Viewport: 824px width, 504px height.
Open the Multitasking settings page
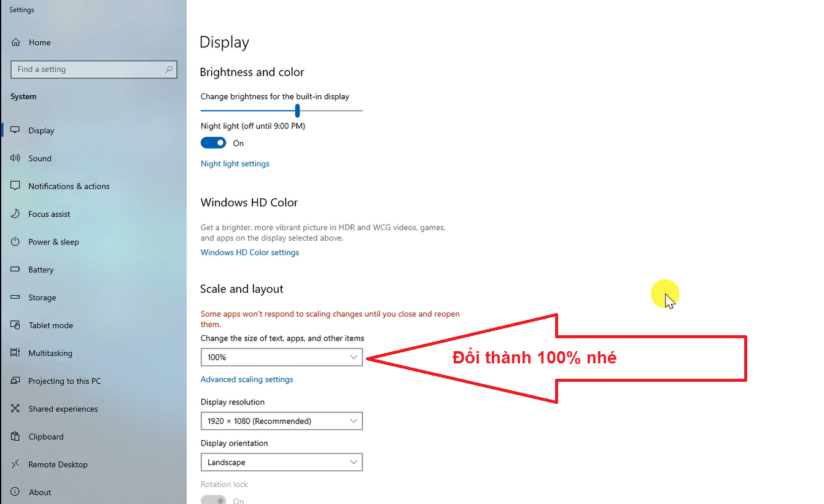50,353
